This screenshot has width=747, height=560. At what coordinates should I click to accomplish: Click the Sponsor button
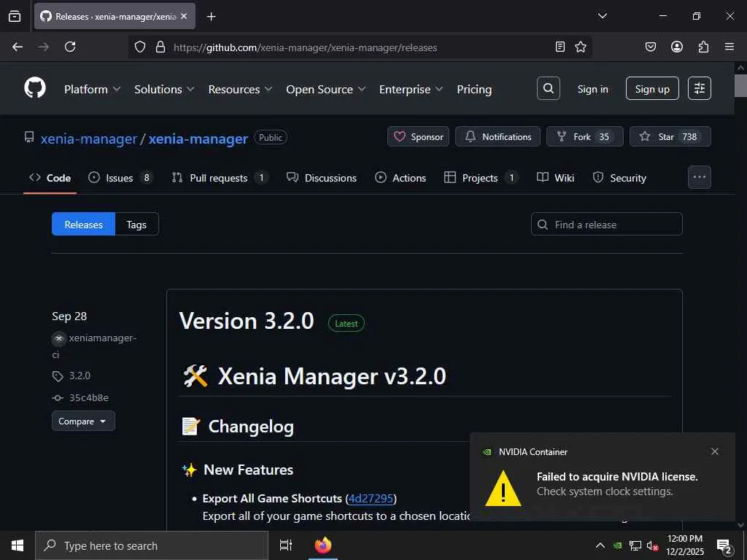point(418,136)
